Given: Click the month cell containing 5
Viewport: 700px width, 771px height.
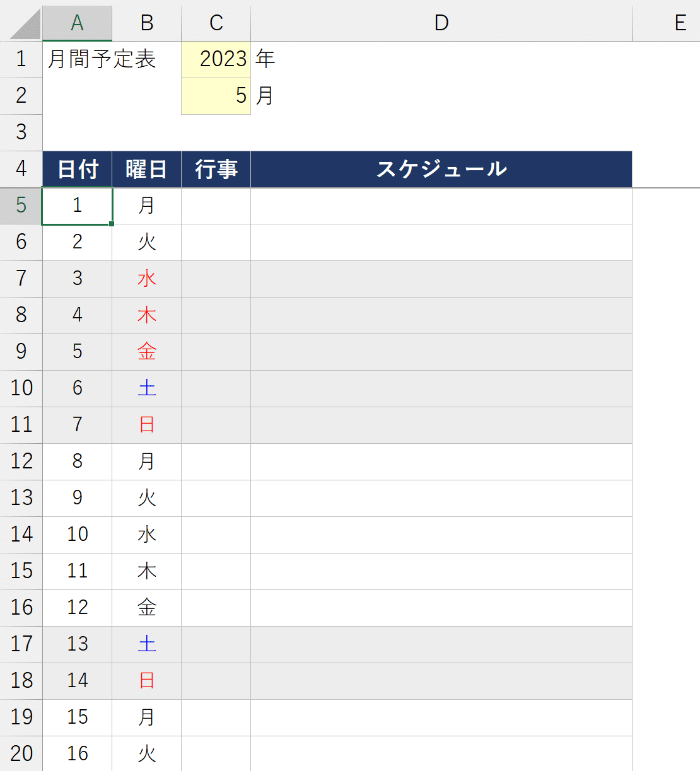Looking at the screenshot, I should pyautogui.click(x=216, y=96).
